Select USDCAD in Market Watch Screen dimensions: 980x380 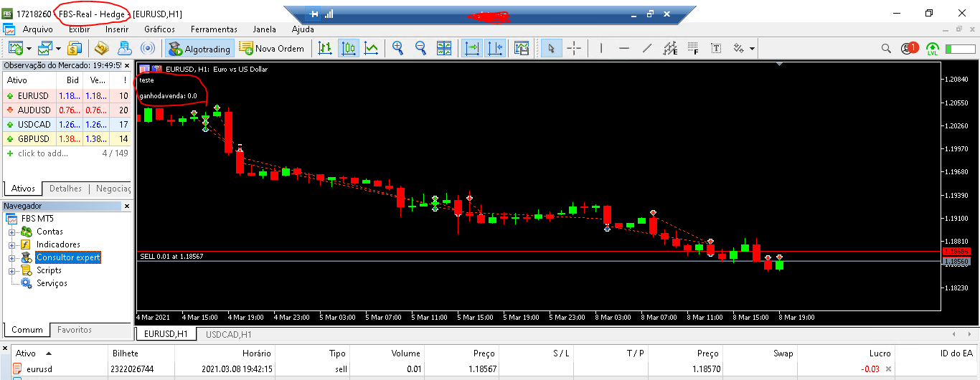[67, 124]
